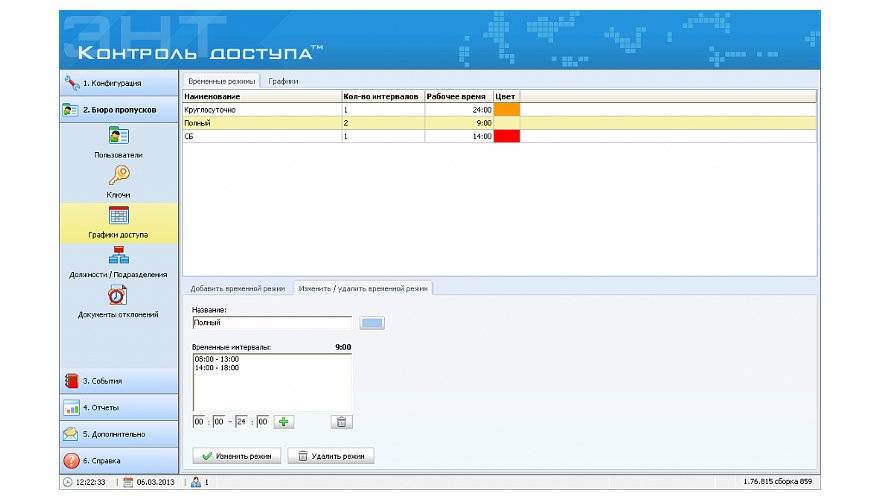The width and height of the screenshot is (880, 500).
Task: Click the blue color picker swatch
Action: pyautogui.click(x=372, y=323)
